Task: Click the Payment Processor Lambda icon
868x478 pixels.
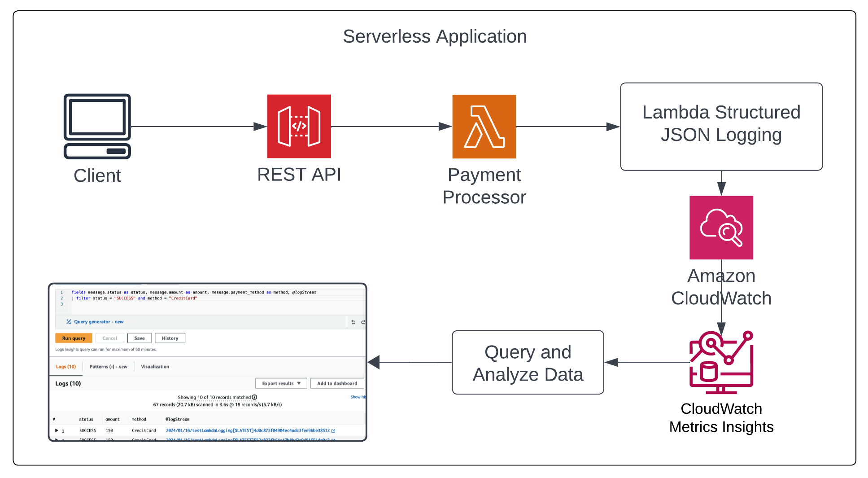Action: 484,127
